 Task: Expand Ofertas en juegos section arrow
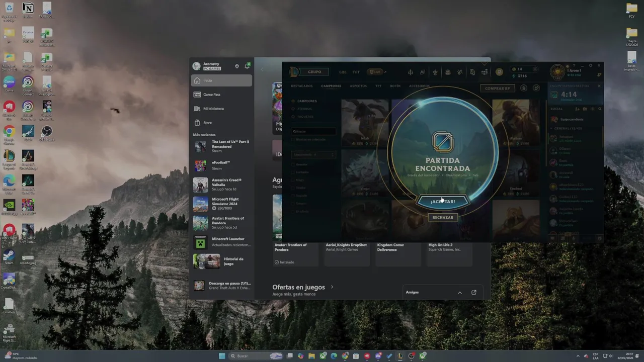tap(332, 287)
